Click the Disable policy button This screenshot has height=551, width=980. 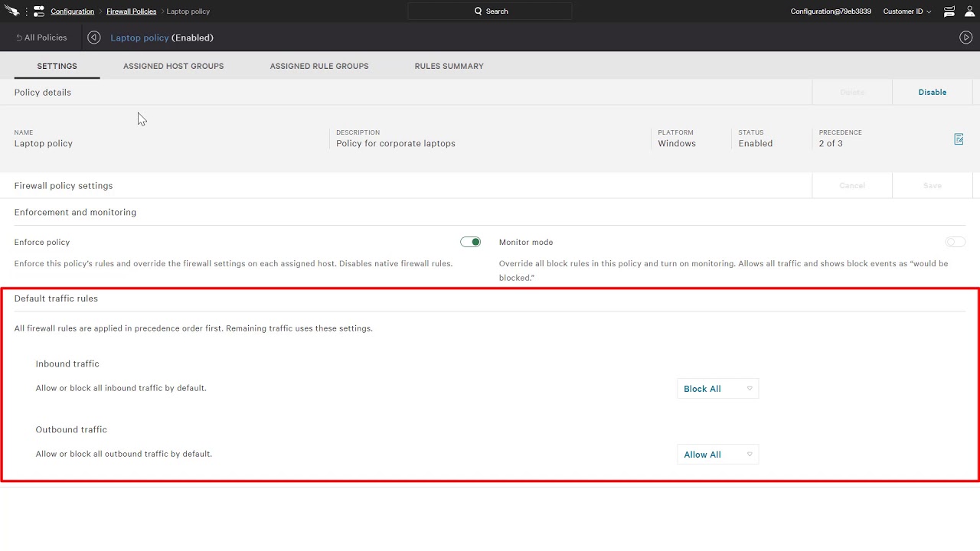(x=933, y=92)
